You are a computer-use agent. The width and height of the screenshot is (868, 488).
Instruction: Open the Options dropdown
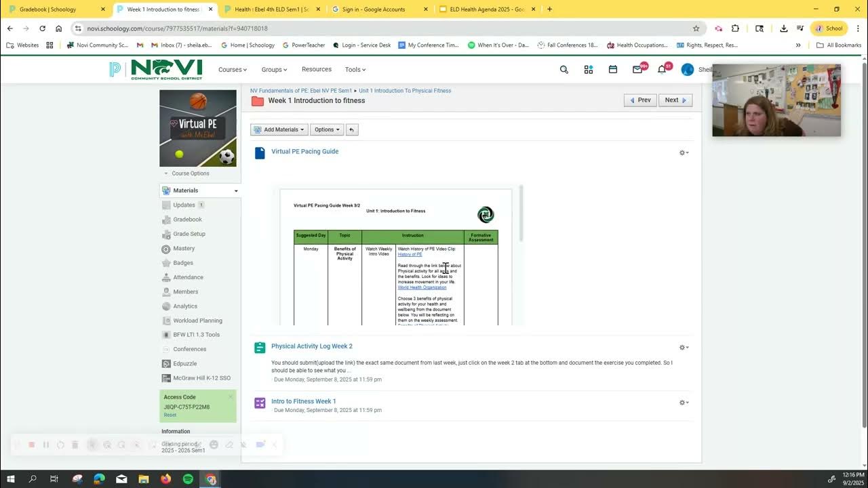coord(327,129)
